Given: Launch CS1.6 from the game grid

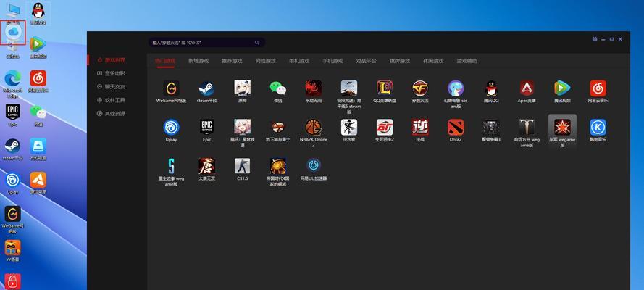Looking at the screenshot, I should pos(243,166).
